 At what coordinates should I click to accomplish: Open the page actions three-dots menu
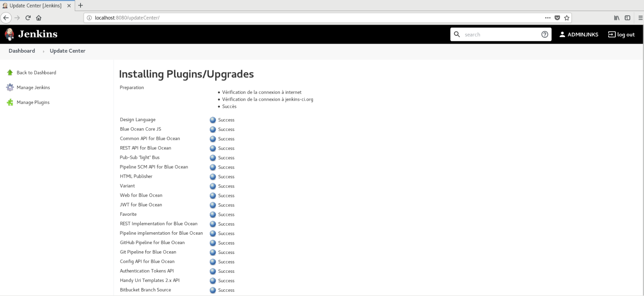[548, 18]
